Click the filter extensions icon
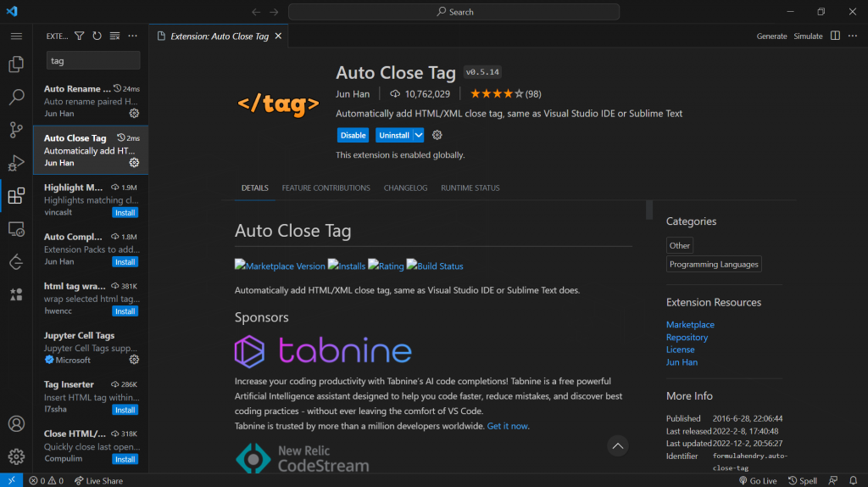Viewport: 868px width, 487px height. click(79, 36)
